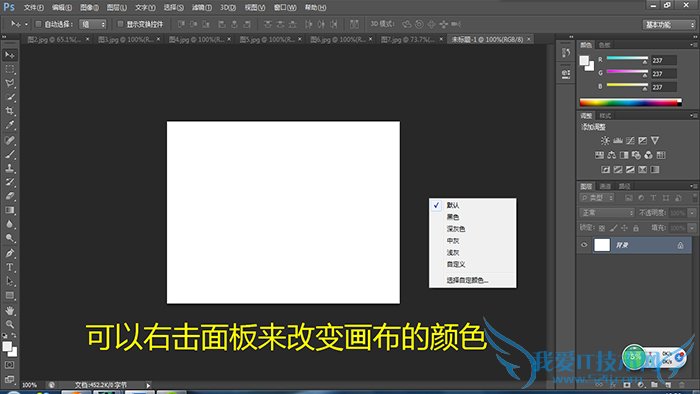Open the Color panel flyout menu
The height and width of the screenshot is (394, 700).
click(x=693, y=45)
